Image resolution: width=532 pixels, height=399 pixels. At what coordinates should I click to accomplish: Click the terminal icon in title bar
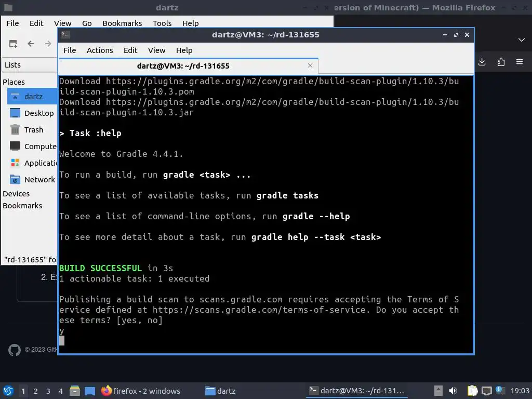tap(65, 35)
